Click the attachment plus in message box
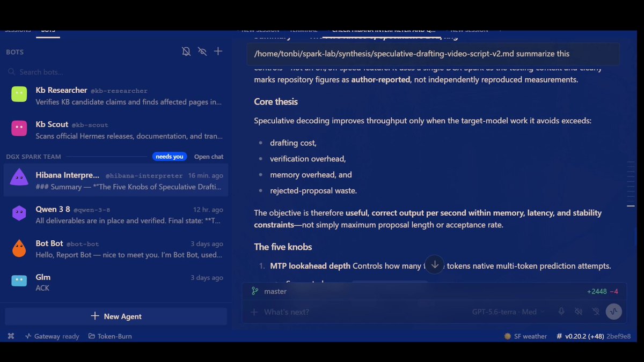The image size is (644, 362). point(254,312)
